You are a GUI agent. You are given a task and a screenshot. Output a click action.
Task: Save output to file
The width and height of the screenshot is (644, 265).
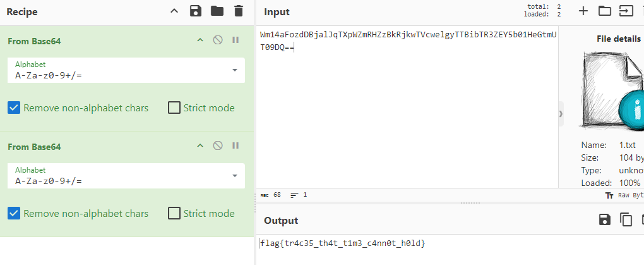click(604, 219)
